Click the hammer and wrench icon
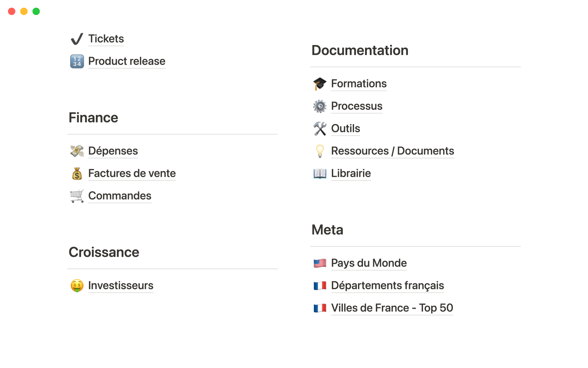Viewport: 588px width, 368px height. [x=320, y=128]
